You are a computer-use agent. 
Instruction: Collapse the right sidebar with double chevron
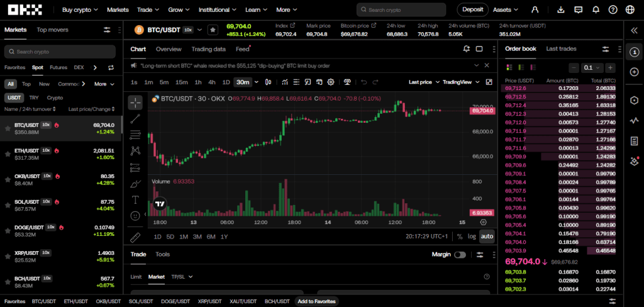(634, 30)
